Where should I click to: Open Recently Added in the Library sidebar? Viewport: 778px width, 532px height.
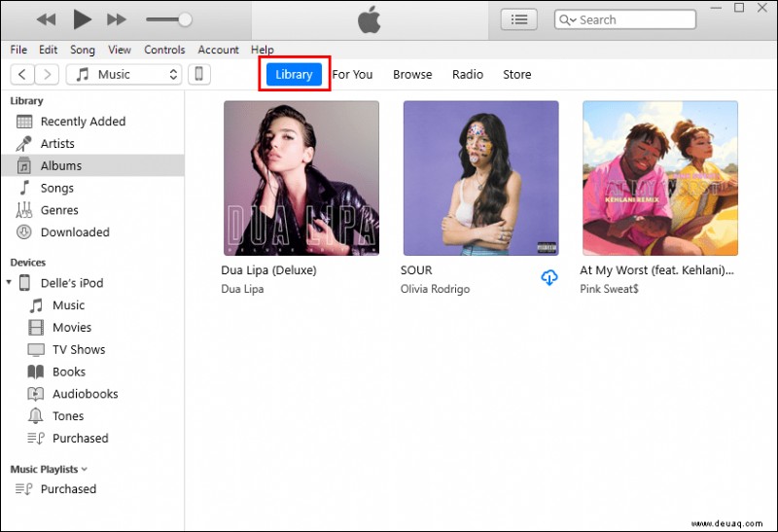[x=92, y=122]
